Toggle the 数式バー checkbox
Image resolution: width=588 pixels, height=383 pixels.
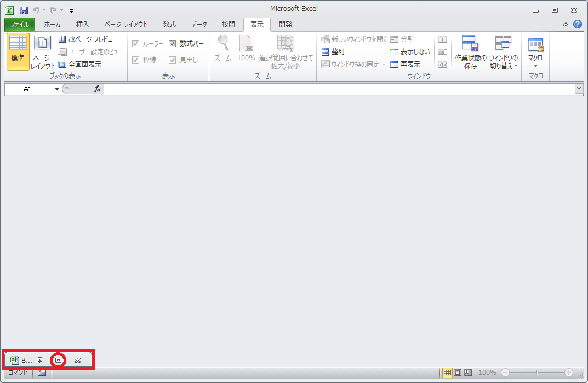(x=173, y=43)
